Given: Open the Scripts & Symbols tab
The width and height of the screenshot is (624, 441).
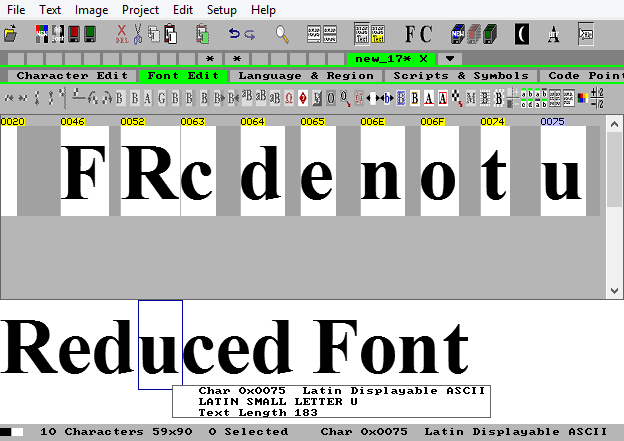Looking at the screenshot, I should (461, 76).
